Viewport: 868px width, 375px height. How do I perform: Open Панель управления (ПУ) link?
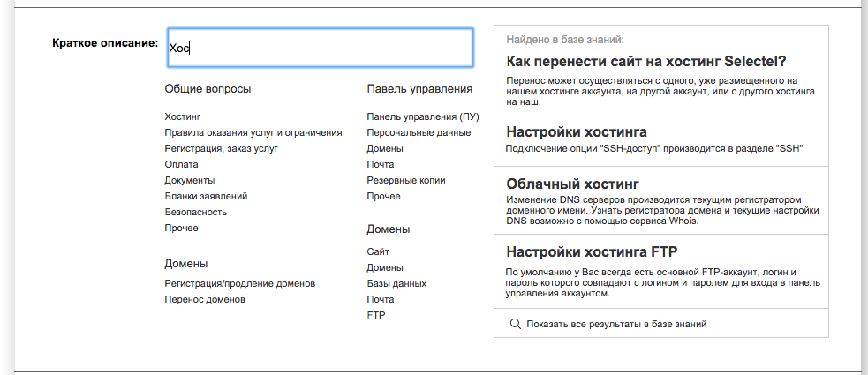423,116
